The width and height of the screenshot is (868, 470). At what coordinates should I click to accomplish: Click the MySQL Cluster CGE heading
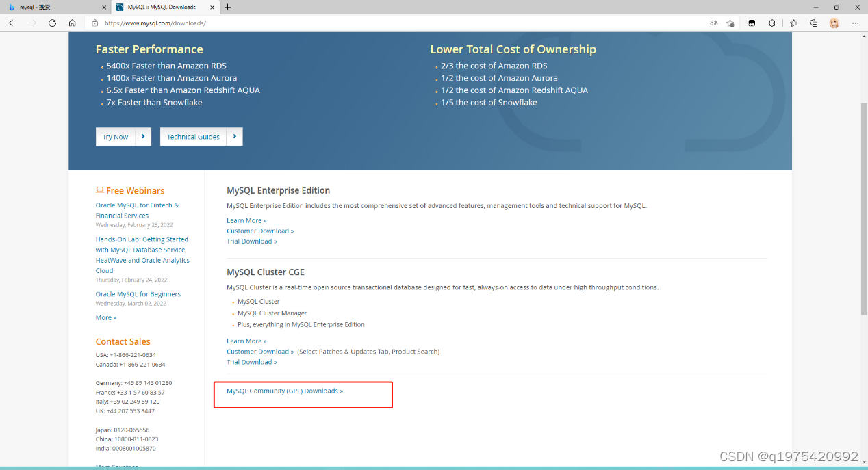[x=266, y=272]
